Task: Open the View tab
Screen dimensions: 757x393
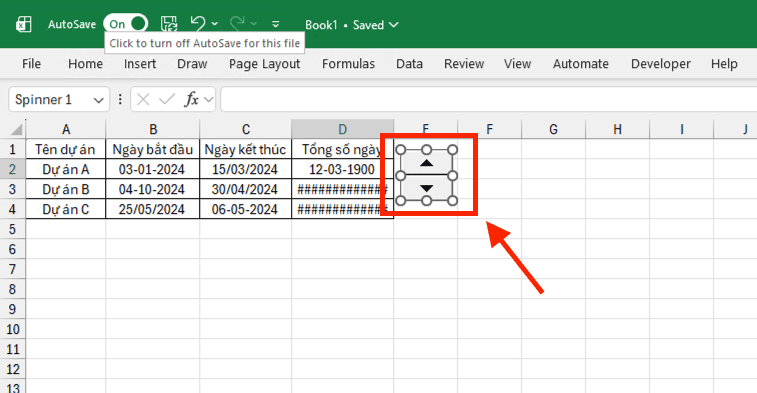Action: pyautogui.click(x=518, y=64)
